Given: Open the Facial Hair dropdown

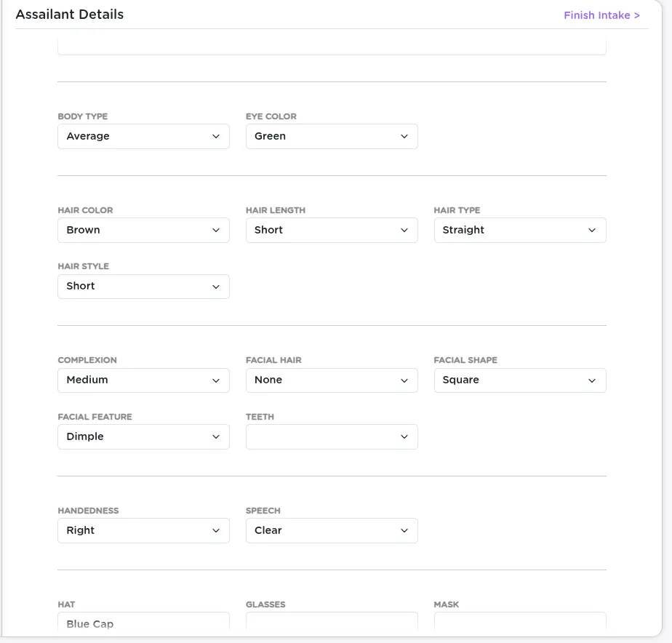Looking at the screenshot, I should pyautogui.click(x=332, y=380).
